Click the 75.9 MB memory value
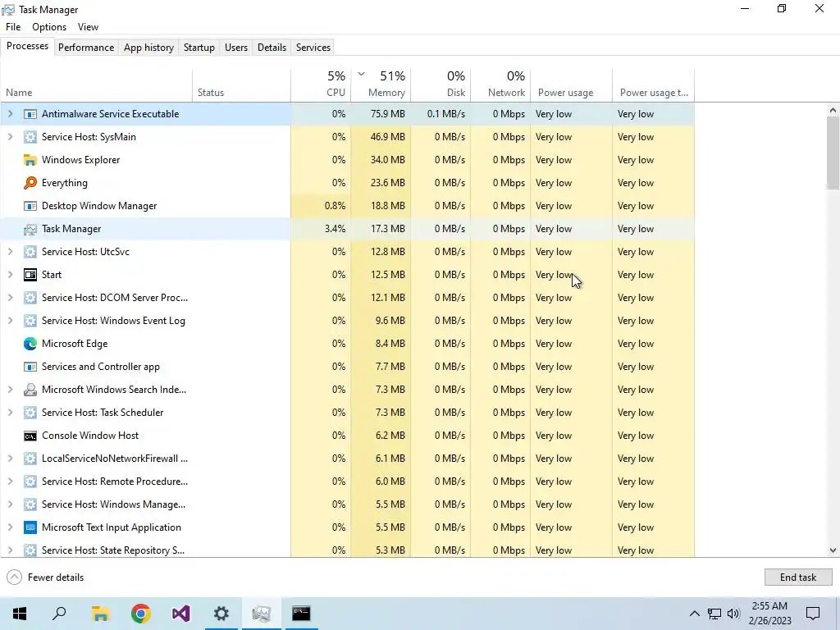The width and height of the screenshot is (840, 630). pos(387,114)
